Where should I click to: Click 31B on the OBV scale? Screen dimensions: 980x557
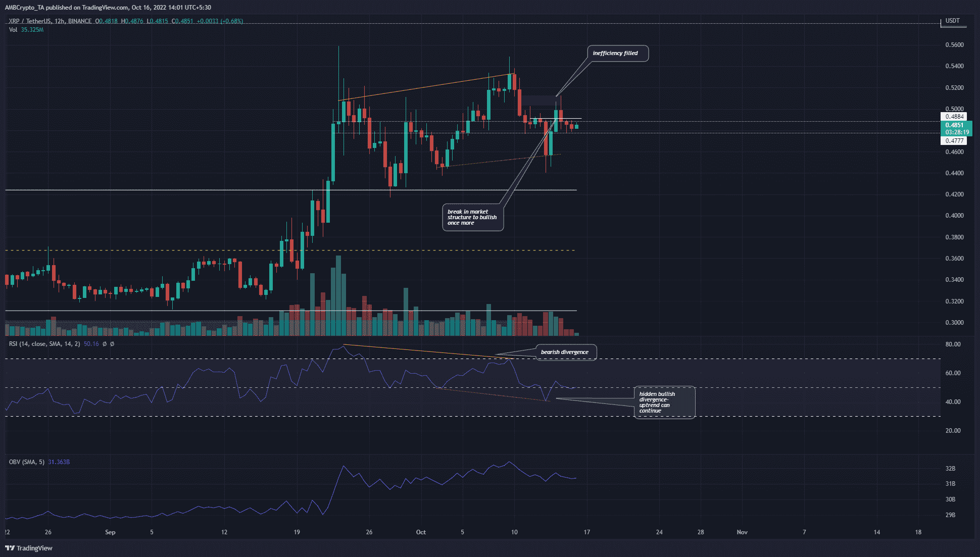click(x=950, y=484)
